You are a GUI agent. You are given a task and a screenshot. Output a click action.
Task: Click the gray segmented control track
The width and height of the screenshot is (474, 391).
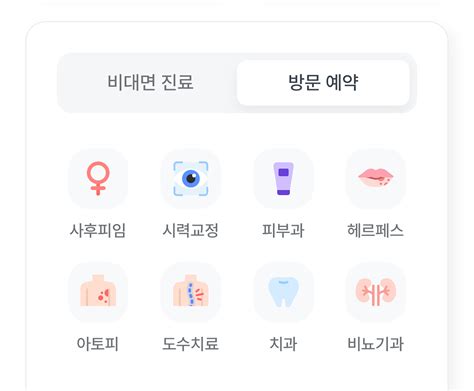click(237, 83)
